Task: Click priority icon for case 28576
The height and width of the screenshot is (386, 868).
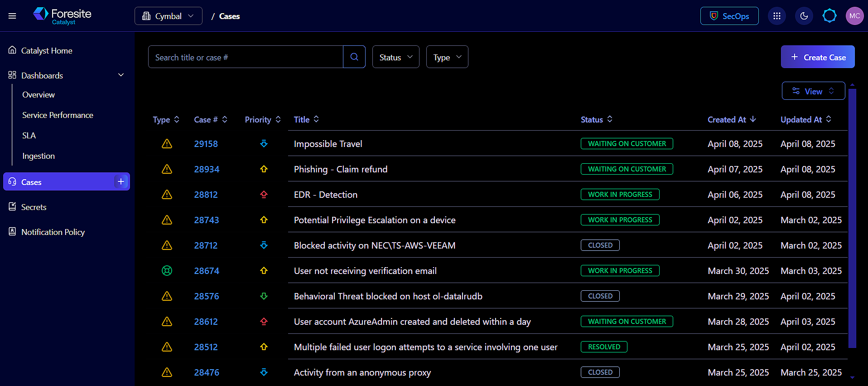Action: (x=264, y=296)
